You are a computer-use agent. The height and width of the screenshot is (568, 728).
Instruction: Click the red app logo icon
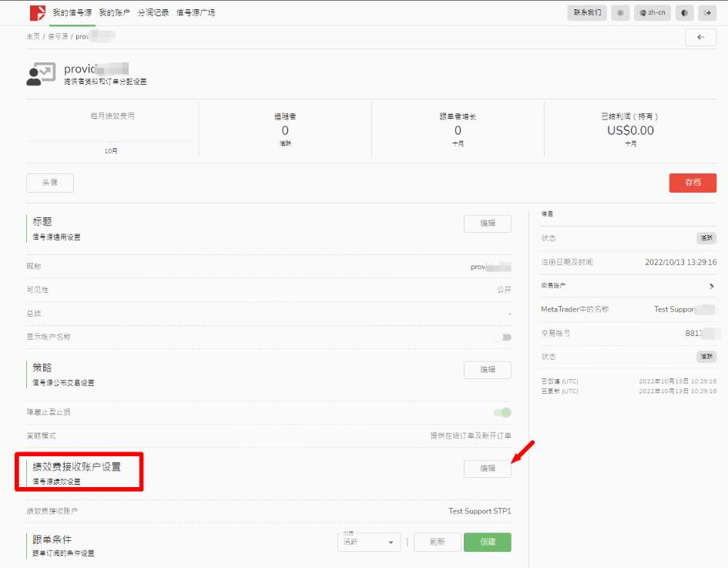(x=37, y=13)
